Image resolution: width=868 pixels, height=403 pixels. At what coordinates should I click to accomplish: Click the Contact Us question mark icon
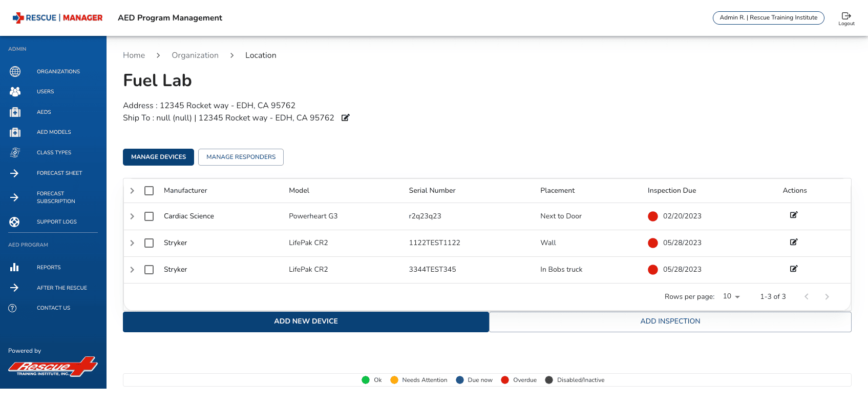click(x=13, y=308)
